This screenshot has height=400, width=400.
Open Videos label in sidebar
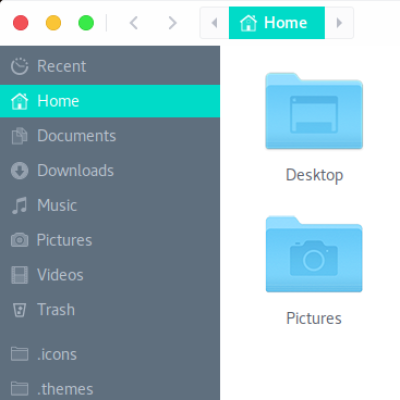(x=60, y=275)
